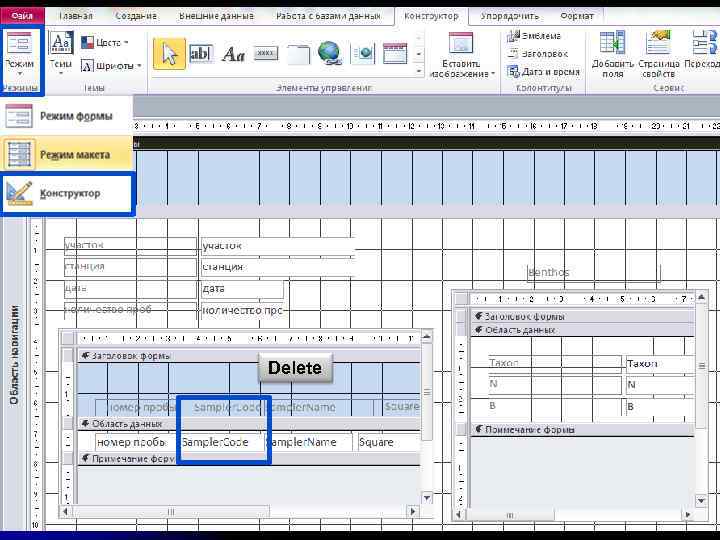Click Эмблема logo button
Viewport: 720px width, 540px height.
[x=534, y=36]
